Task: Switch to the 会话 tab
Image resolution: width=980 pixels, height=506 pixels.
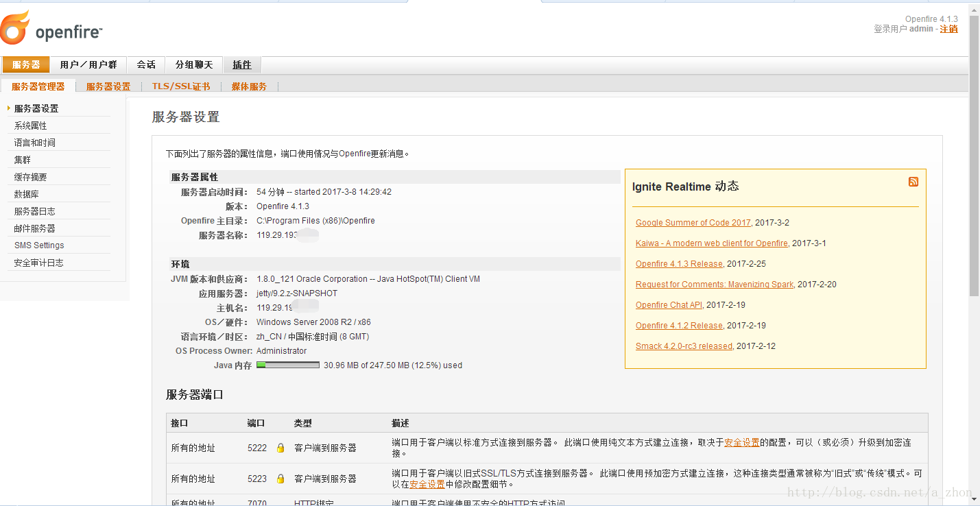Action: (x=146, y=64)
